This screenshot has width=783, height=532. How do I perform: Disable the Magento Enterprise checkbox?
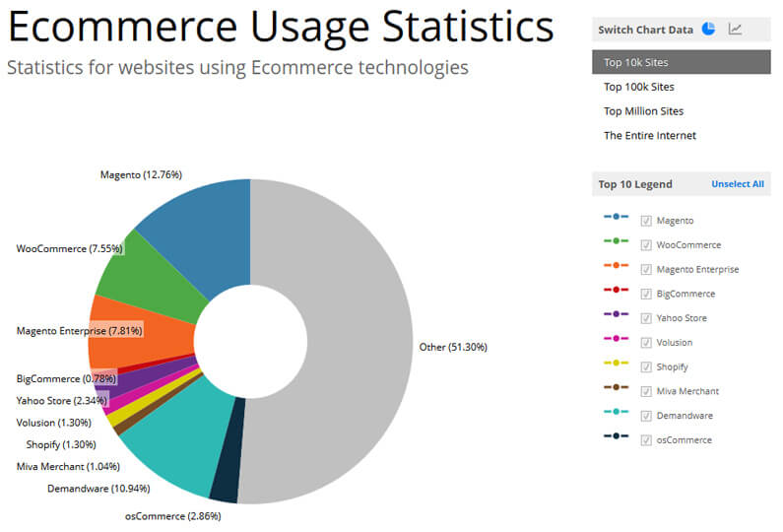pyautogui.click(x=646, y=269)
